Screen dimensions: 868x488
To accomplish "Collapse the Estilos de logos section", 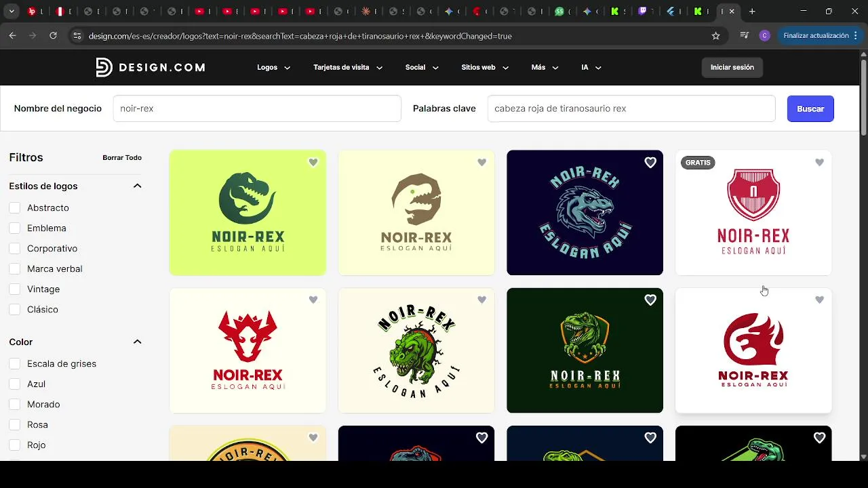I will [137, 186].
